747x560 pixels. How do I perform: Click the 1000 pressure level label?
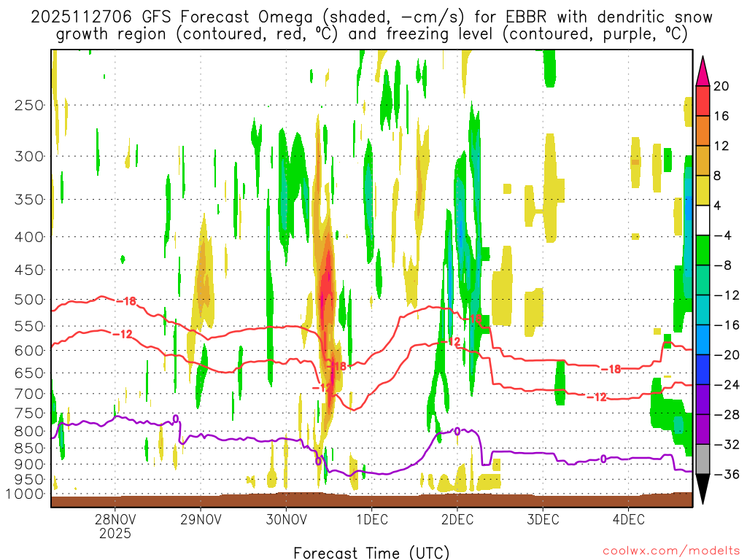tap(25, 494)
